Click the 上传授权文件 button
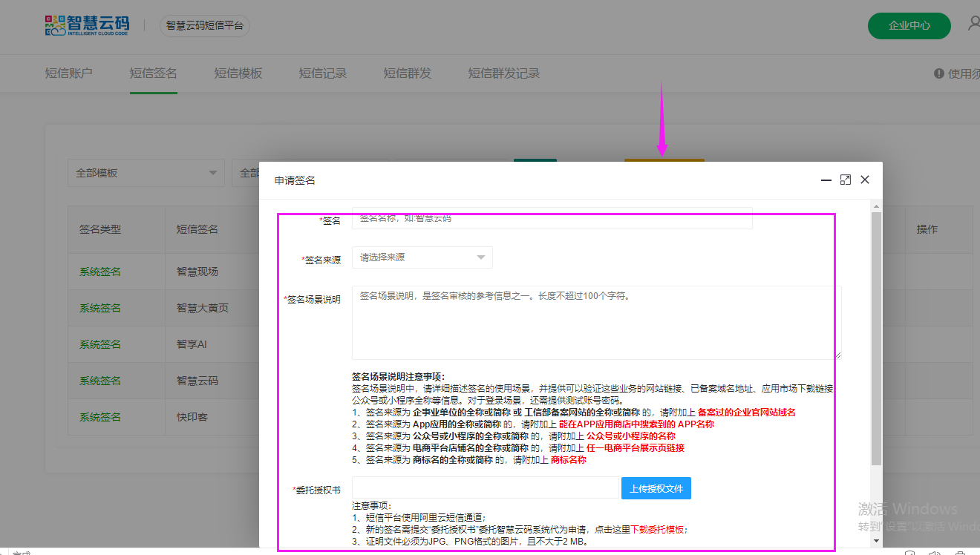 [656, 488]
